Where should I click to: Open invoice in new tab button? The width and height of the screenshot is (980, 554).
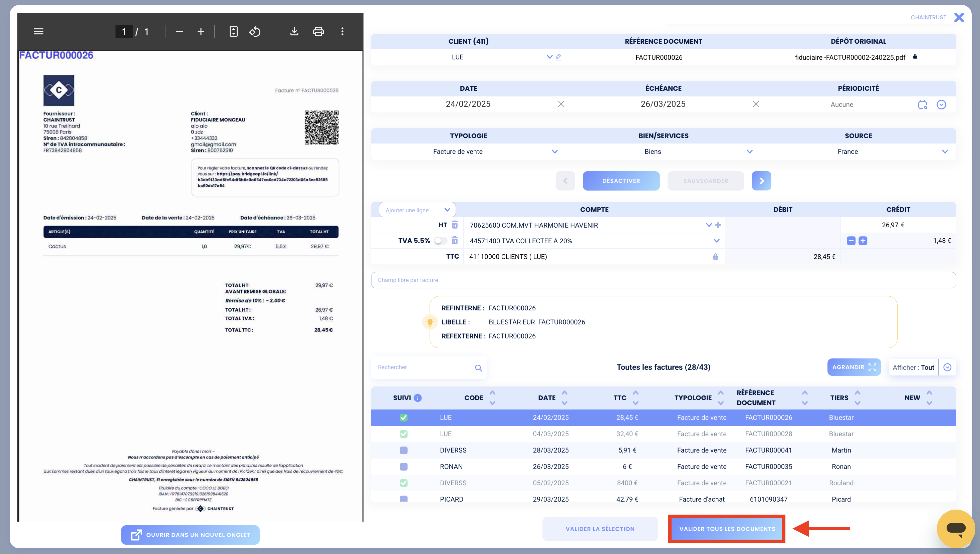pyautogui.click(x=190, y=535)
